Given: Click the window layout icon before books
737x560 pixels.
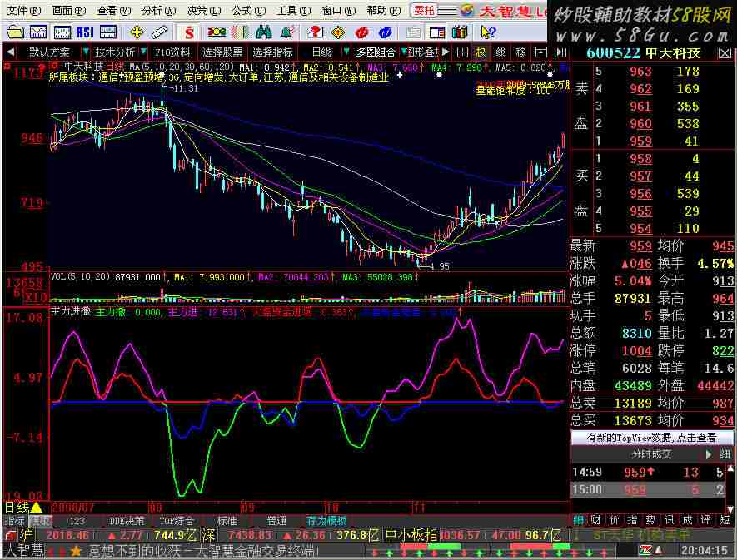Looking at the screenshot, I should tap(436, 32).
